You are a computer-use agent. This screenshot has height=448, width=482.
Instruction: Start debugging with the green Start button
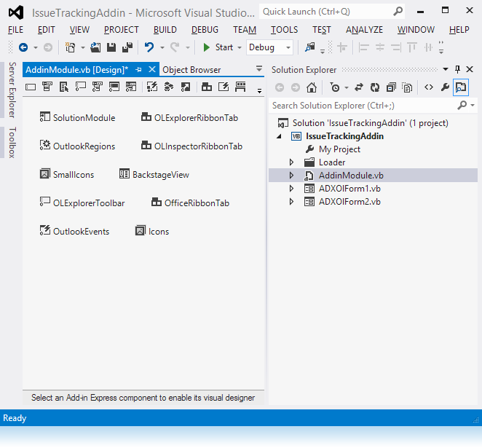(x=218, y=47)
